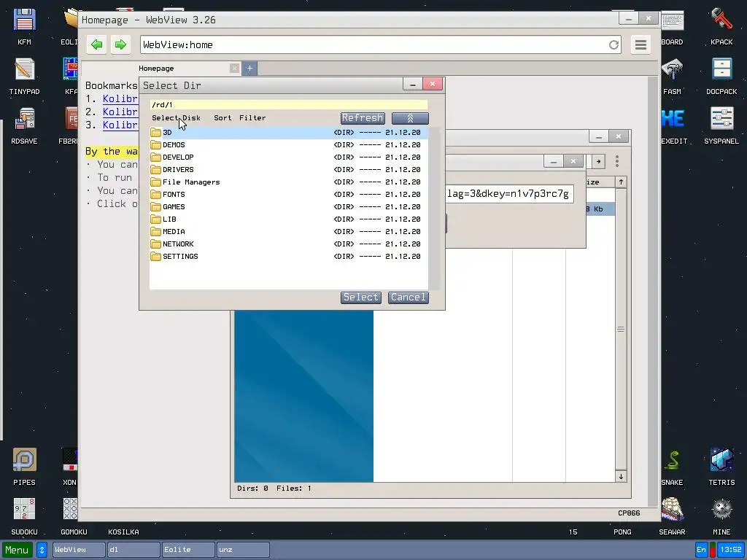
Task: Open the three-dot menu in Eolite window
Action: point(617,161)
